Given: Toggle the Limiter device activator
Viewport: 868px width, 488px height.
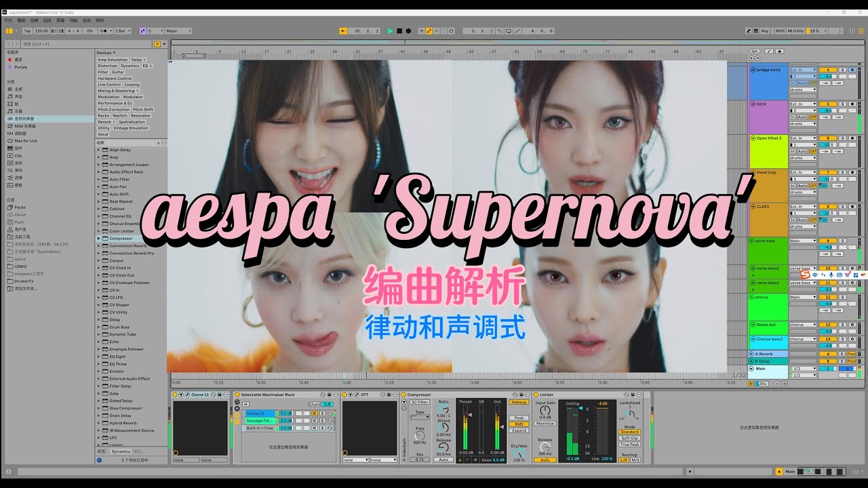Looking at the screenshot, I should [535, 394].
